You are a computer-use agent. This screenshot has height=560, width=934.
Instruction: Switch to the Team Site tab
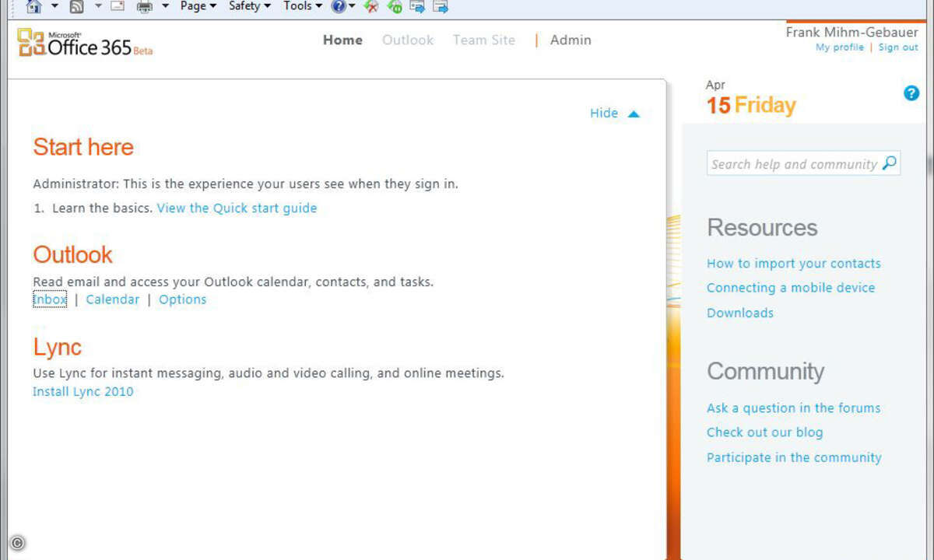484,40
